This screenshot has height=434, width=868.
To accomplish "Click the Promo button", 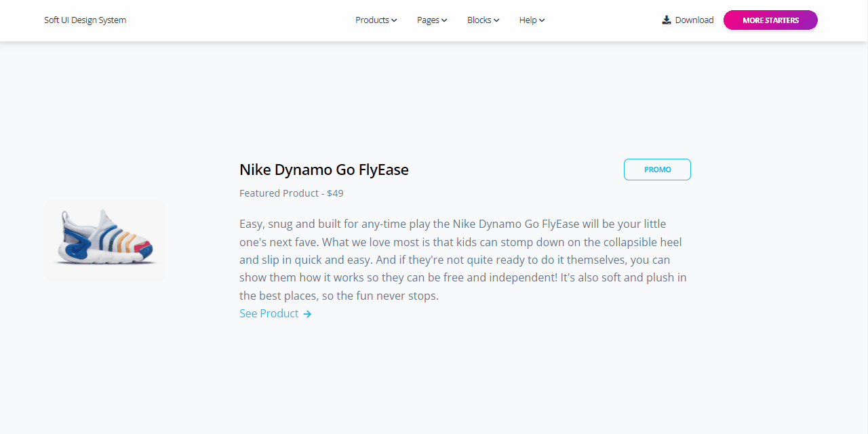I will [x=657, y=170].
